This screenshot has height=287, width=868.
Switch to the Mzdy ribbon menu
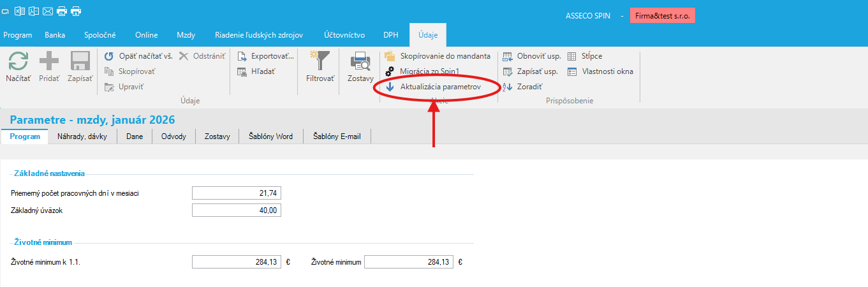point(186,35)
